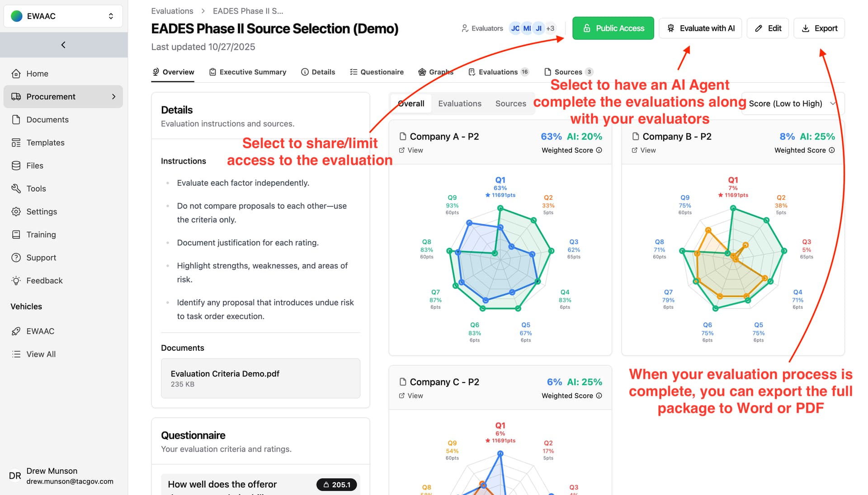Toggle the Public Access button

613,28
